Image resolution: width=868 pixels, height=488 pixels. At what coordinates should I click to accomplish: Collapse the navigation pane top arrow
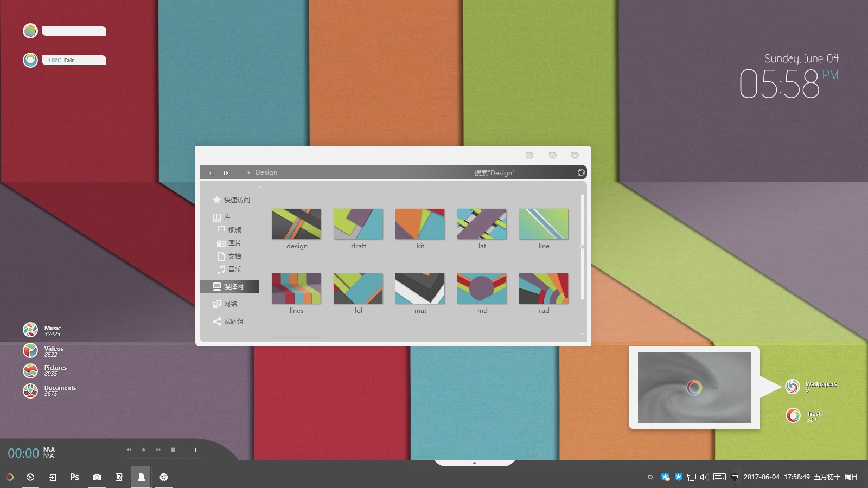click(260, 187)
